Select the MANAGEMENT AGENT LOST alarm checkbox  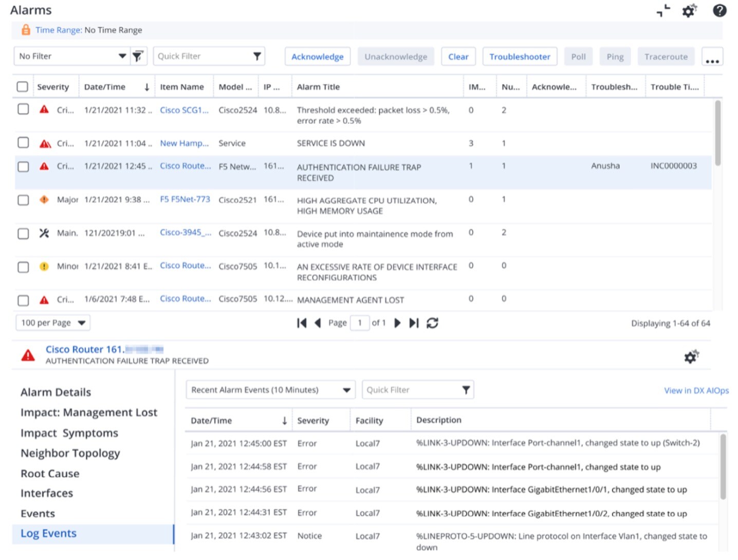[23, 300]
